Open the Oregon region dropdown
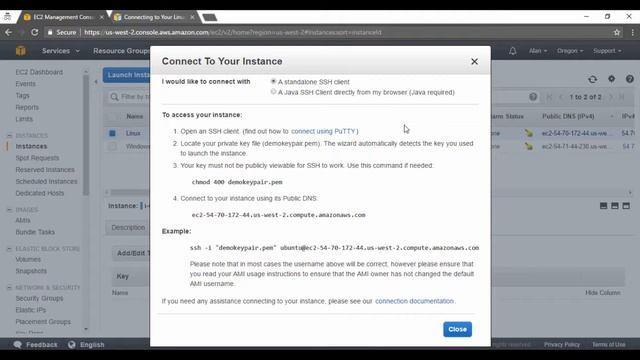This screenshot has width=640, height=360. pyautogui.click(x=570, y=51)
